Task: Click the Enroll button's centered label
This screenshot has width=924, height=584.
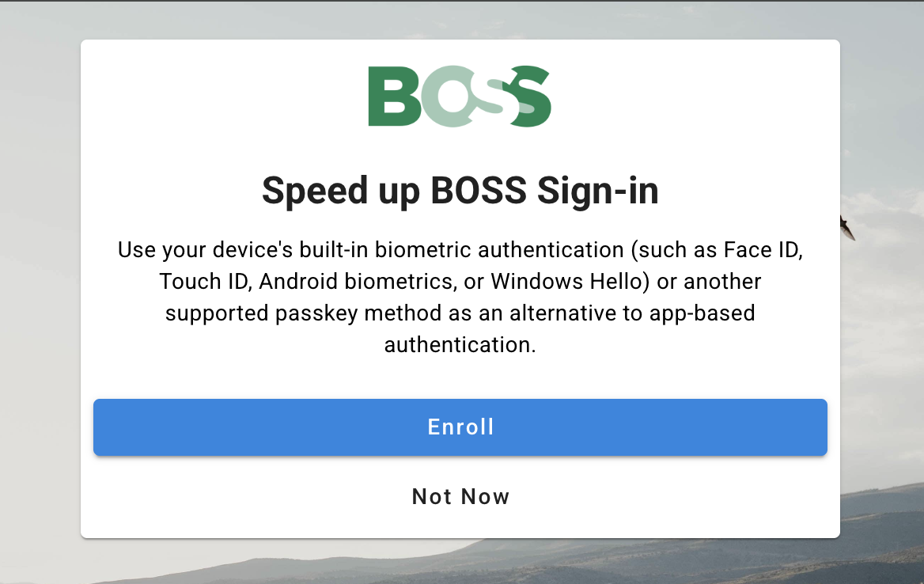Action: [460, 427]
